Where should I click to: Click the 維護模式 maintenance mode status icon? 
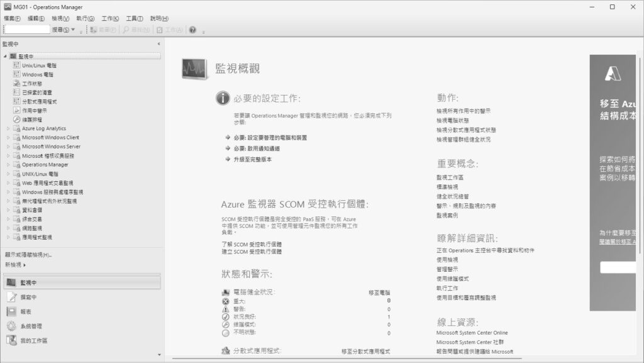pos(226,325)
